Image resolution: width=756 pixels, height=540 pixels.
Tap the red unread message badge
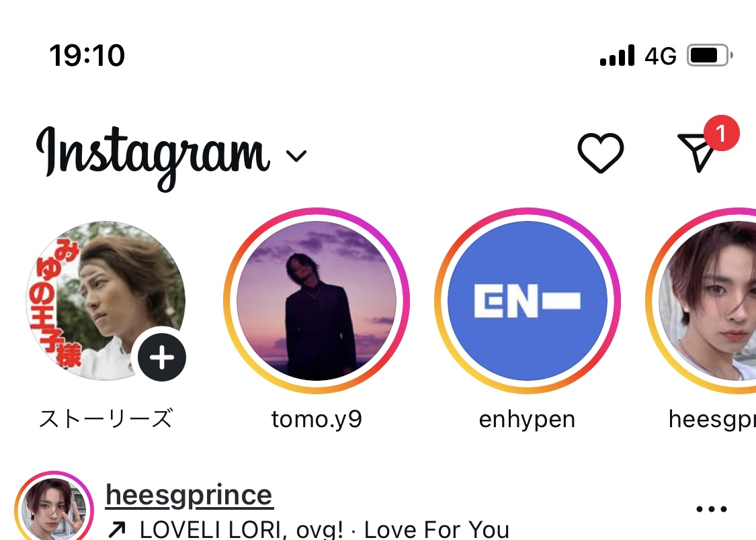(x=721, y=134)
